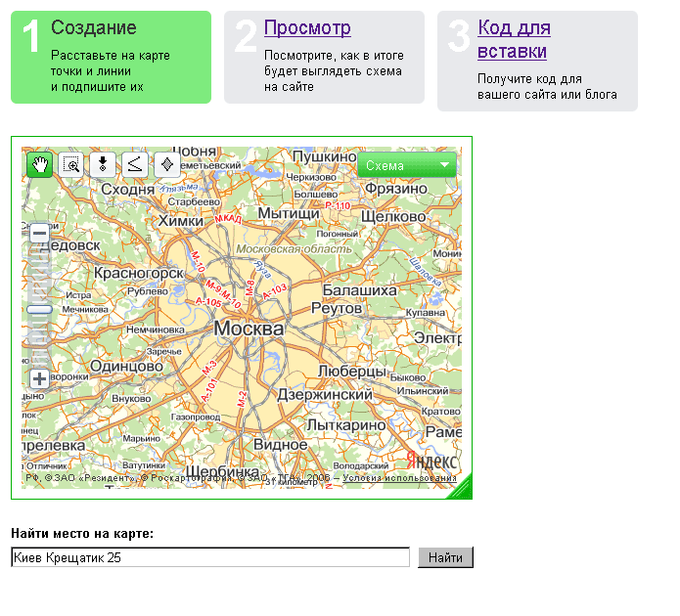
Task: Click the Сходня label on map
Action: click(x=128, y=189)
